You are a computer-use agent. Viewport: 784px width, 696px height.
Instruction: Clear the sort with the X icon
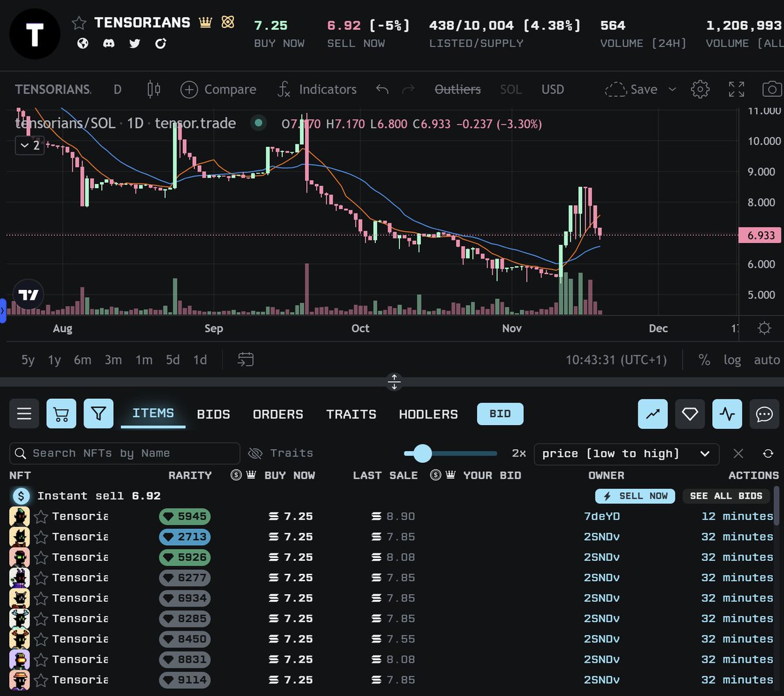coord(738,453)
